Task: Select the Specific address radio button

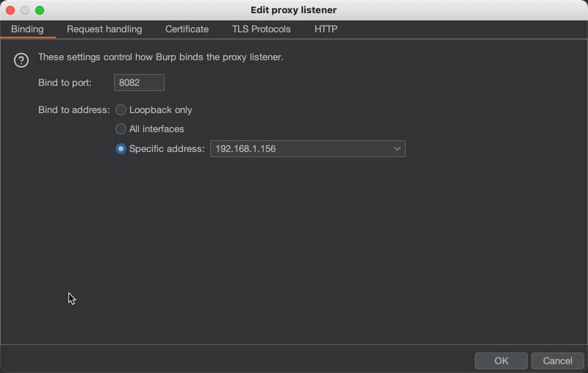Action: click(x=121, y=149)
